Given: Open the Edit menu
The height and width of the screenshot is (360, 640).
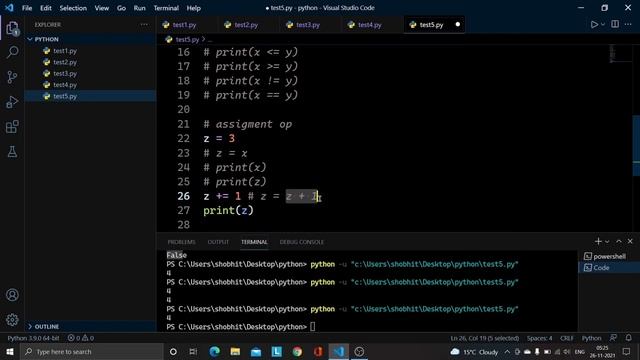Looking at the screenshot, I should pyautogui.click(x=46, y=8).
